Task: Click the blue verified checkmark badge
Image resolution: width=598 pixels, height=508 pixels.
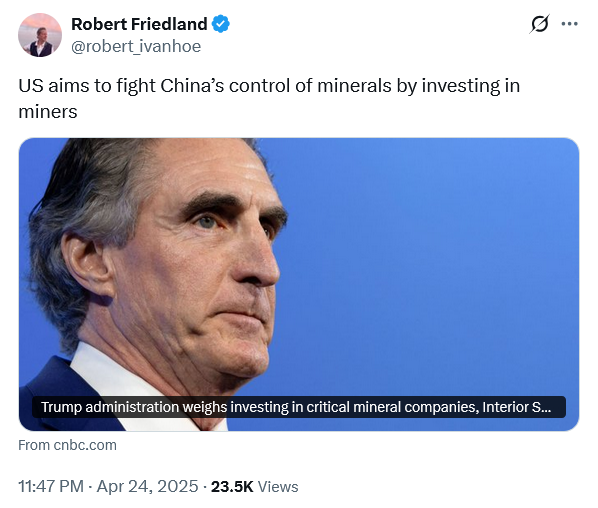Action: (221, 24)
